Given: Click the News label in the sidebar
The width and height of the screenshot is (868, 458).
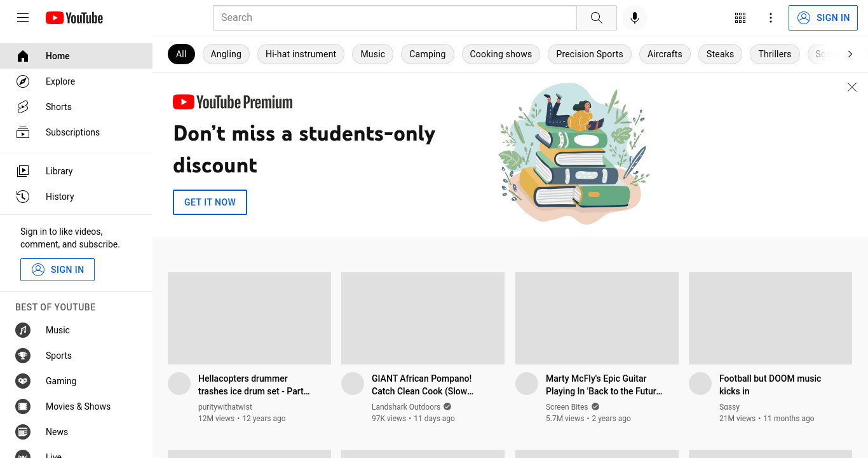Looking at the screenshot, I should point(57,432).
